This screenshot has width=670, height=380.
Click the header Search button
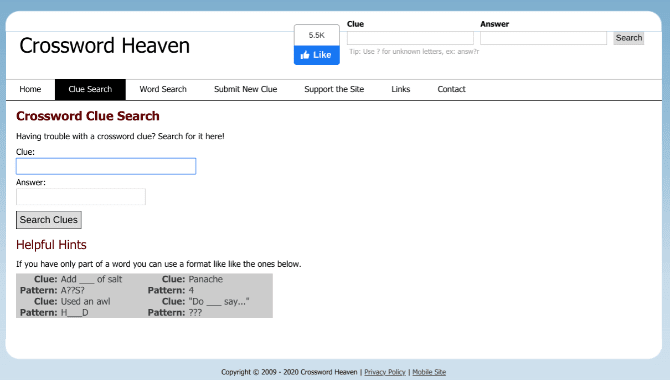(x=629, y=38)
